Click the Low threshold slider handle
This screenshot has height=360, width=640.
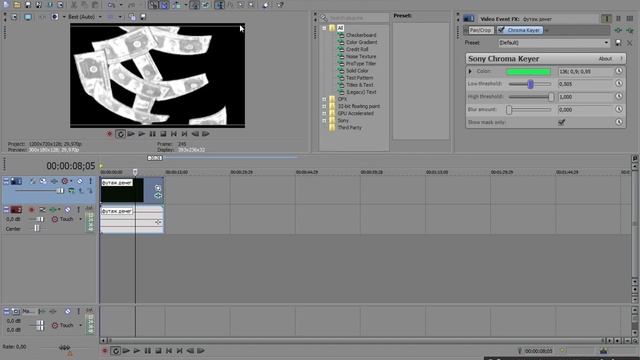pyautogui.click(x=530, y=84)
